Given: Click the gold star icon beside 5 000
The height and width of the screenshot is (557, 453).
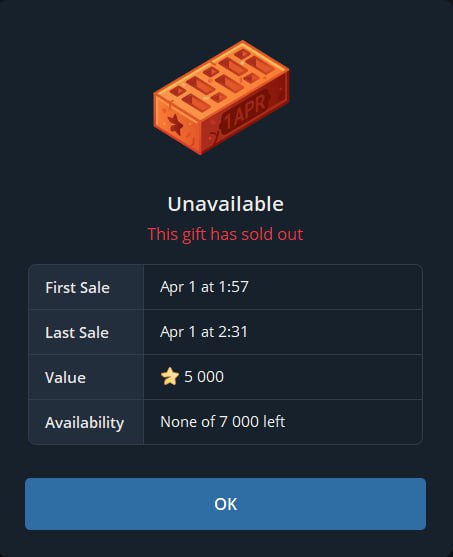Looking at the screenshot, I should (x=170, y=377).
